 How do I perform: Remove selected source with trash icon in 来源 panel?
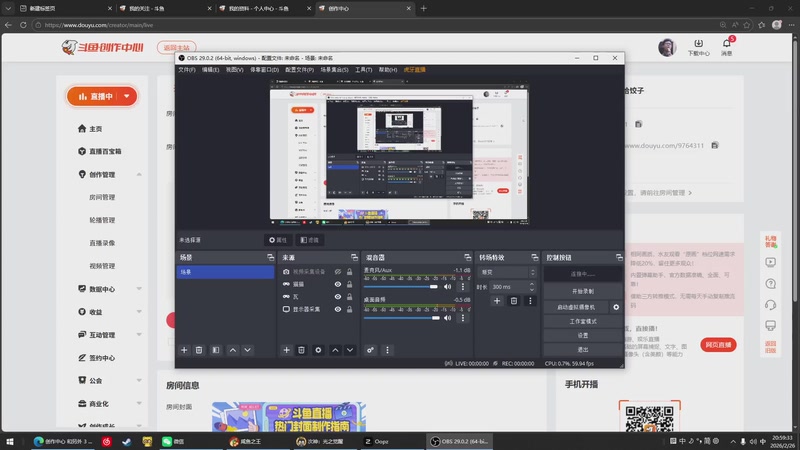coord(302,350)
